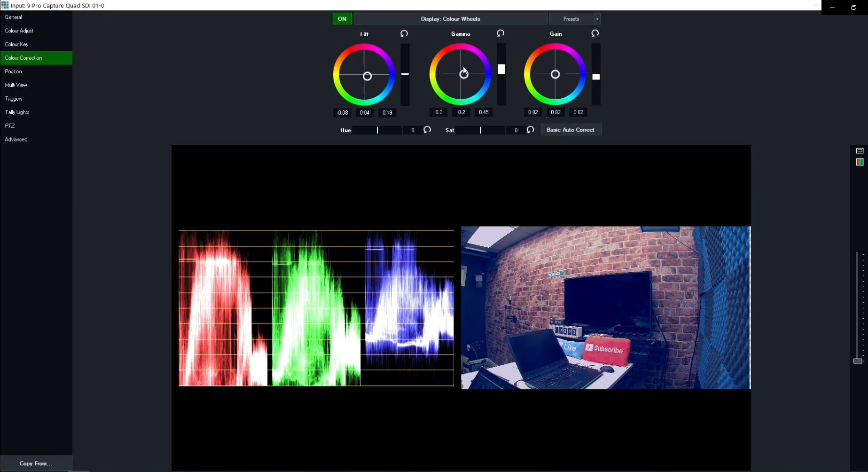This screenshot has width=868, height=472.
Task: Click the RGB scope icon on right
Action: 860,162
